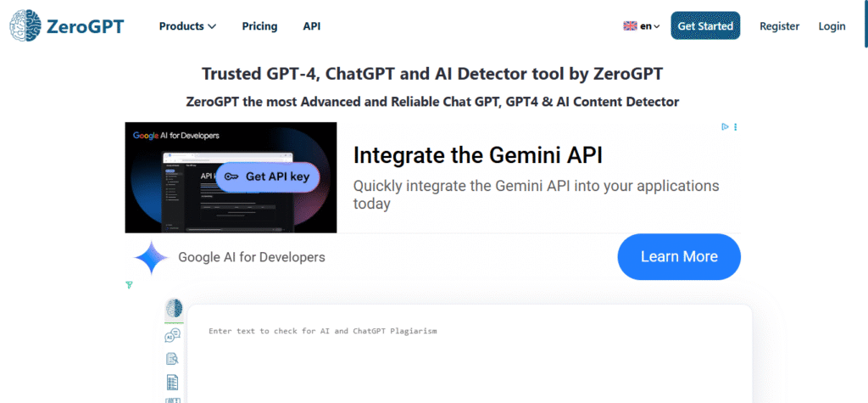Image resolution: width=868 pixels, height=403 pixels.
Task: Click the AdChoices triangle icon on the ad
Action: (x=725, y=127)
